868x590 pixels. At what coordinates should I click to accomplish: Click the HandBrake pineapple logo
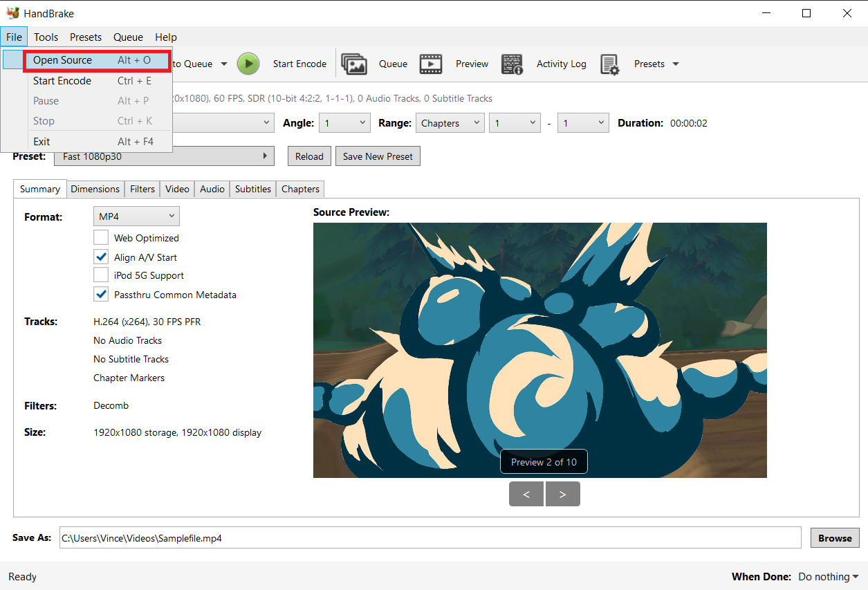[11, 12]
